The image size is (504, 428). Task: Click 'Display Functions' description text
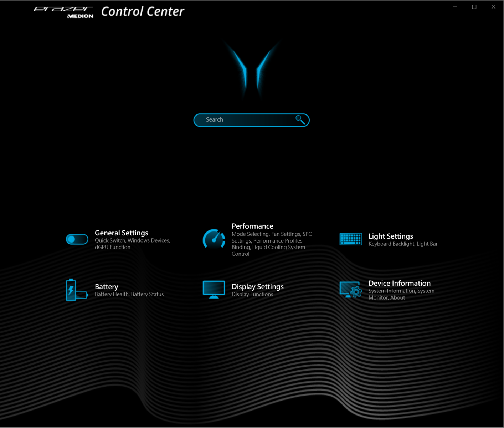coord(252,294)
